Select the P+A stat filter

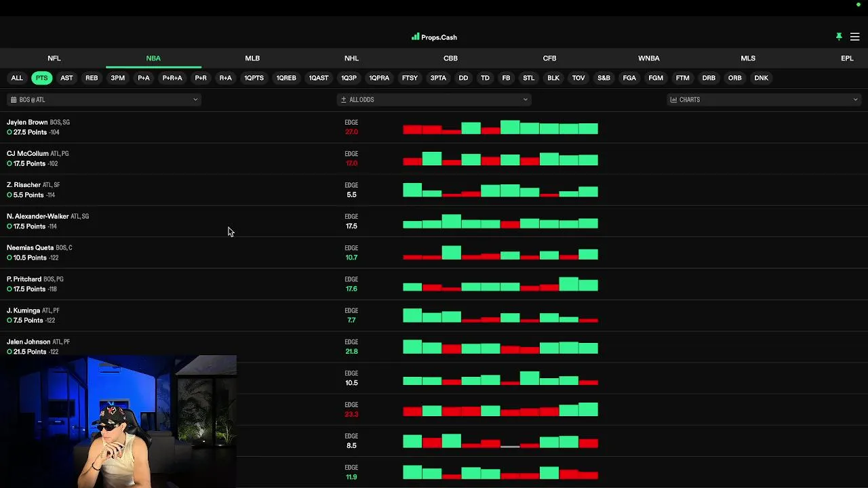(x=144, y=78)
